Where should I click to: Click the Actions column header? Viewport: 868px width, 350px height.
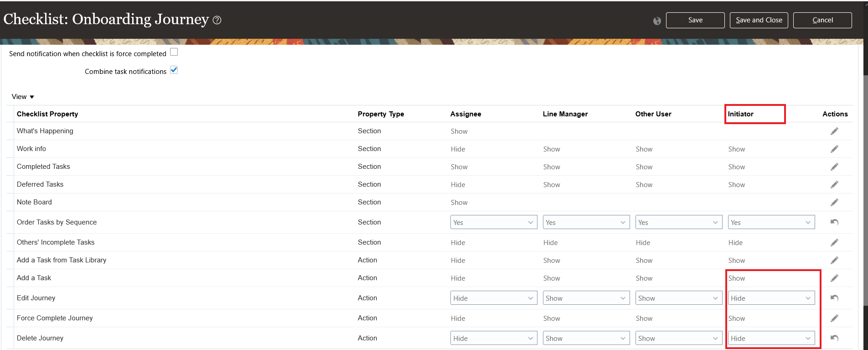pyautogui.click(x=835, y=114)
